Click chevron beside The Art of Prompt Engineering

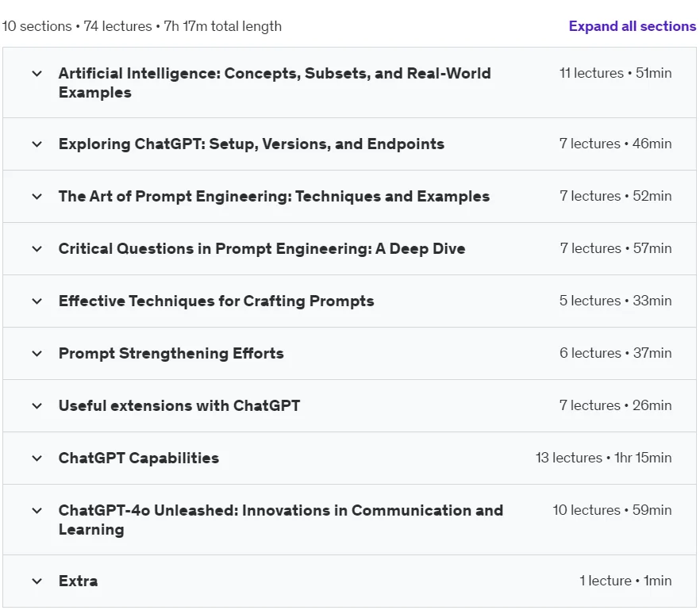tap(37, 197)
